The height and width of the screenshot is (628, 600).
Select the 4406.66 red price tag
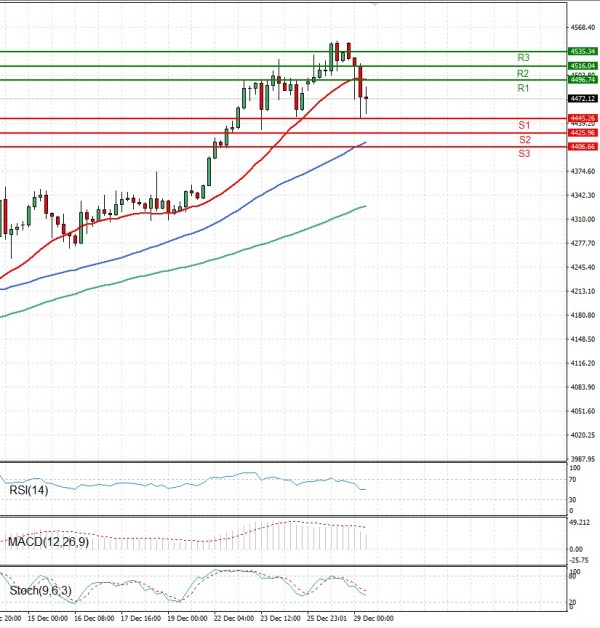click(582, 147)
